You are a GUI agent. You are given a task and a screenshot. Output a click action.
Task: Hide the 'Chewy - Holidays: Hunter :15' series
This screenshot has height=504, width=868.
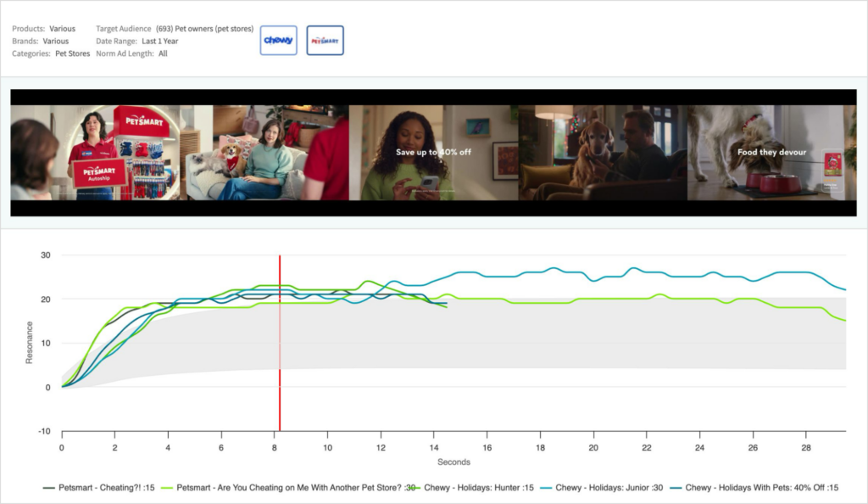pyautogui.click(x=479, y=488)
